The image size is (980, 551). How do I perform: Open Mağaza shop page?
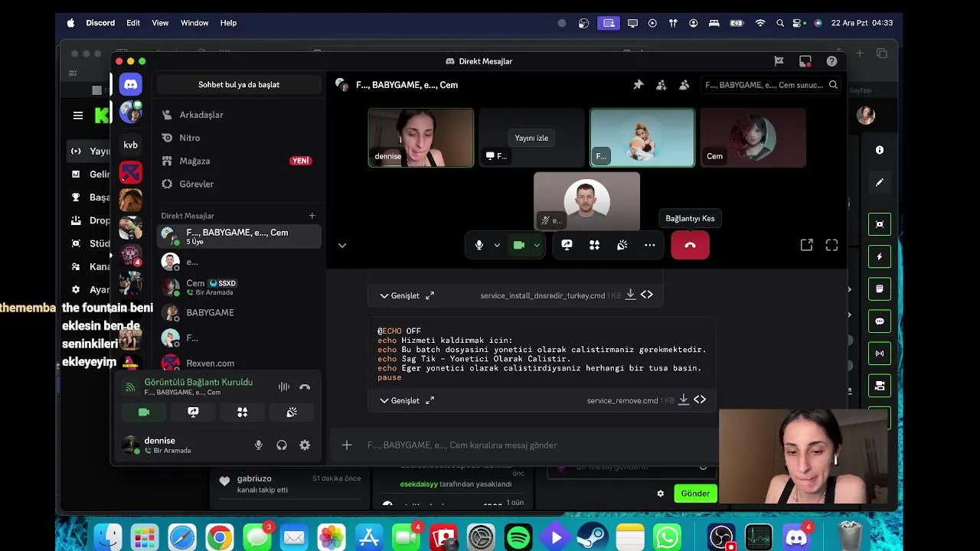[x=239, y=161]
